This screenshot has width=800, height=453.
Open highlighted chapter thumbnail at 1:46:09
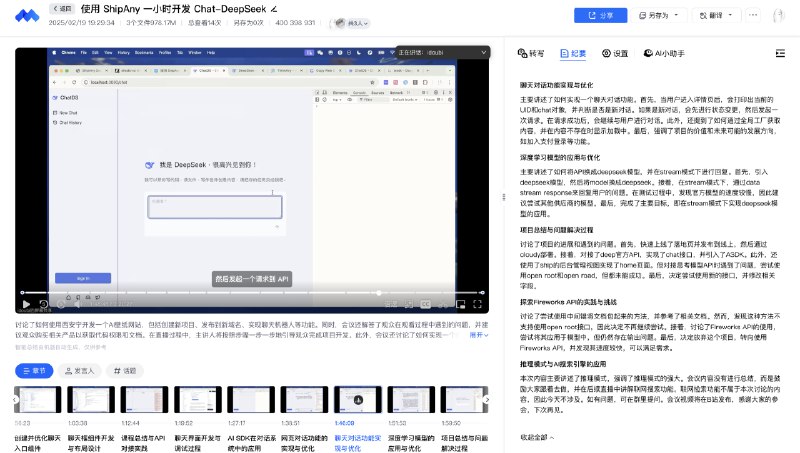(x=358, y=399)
